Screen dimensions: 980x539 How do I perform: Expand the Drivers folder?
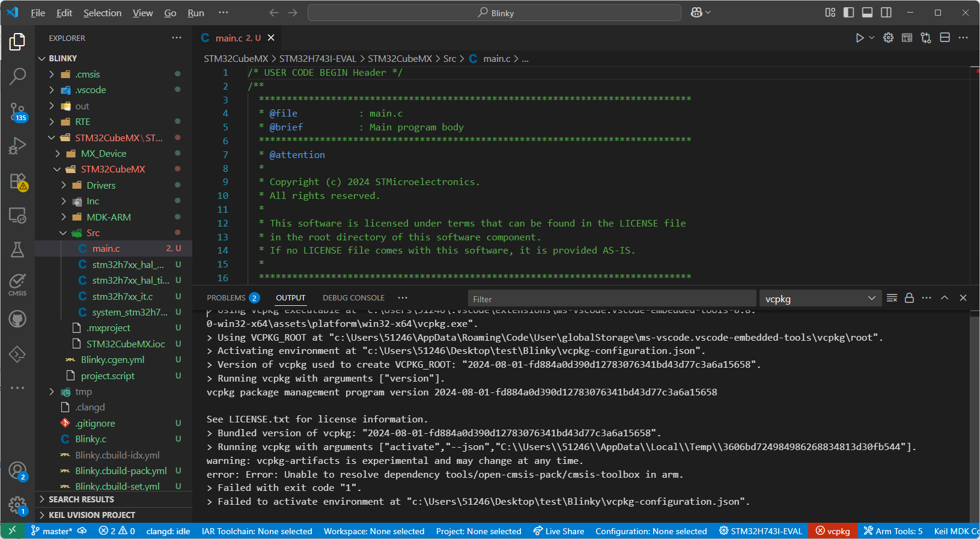pyautogui.click(x=64, y=186)
